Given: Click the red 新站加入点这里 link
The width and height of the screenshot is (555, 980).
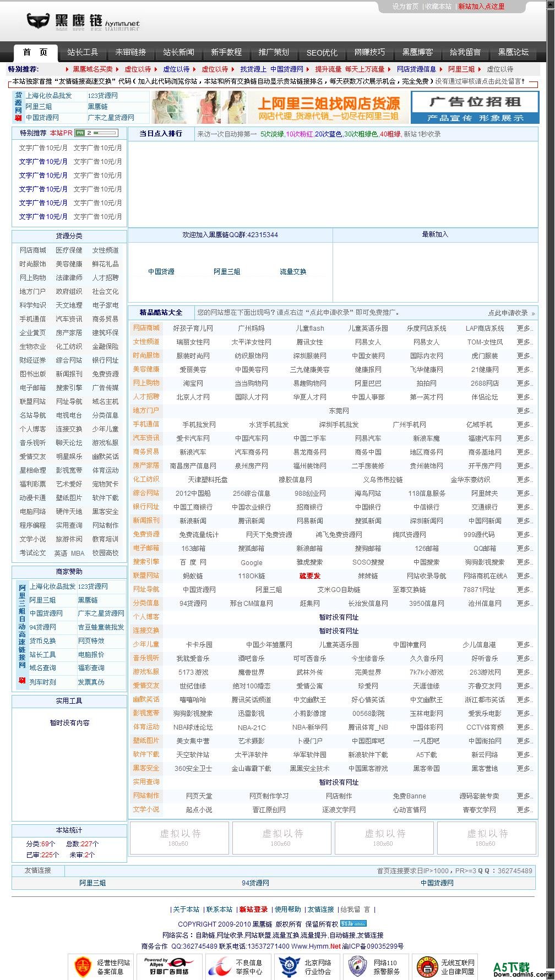Looking at the screenshot, I should coord(481,7).
